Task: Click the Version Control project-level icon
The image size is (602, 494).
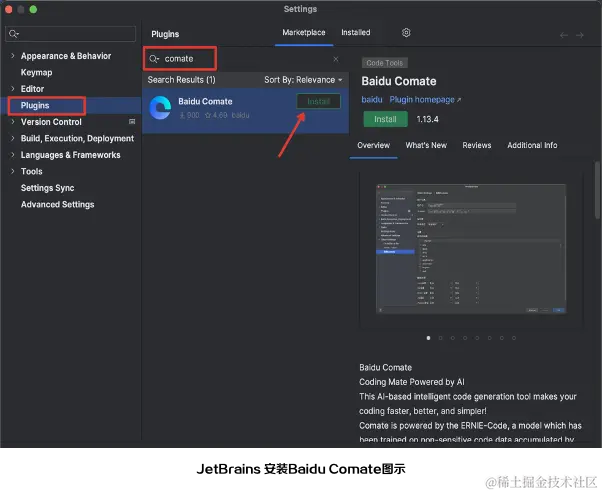Action: [x=132, y=122]
